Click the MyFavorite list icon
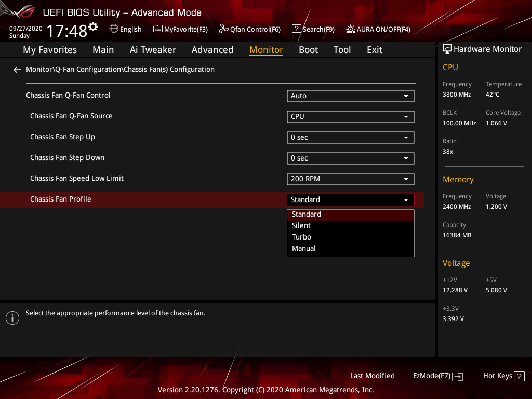The height and width of the screenshot is (399, 532). 158,29
